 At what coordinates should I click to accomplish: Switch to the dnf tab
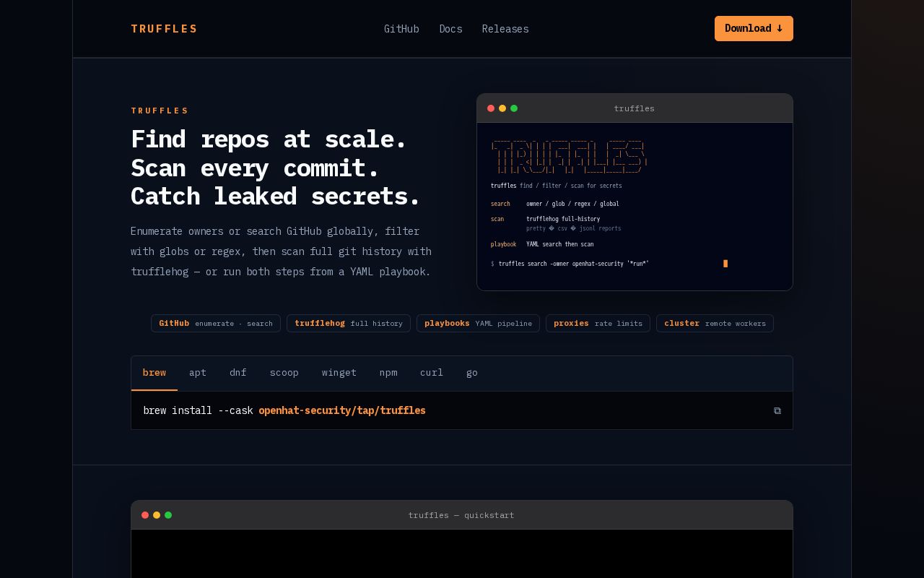coord(238,373)
